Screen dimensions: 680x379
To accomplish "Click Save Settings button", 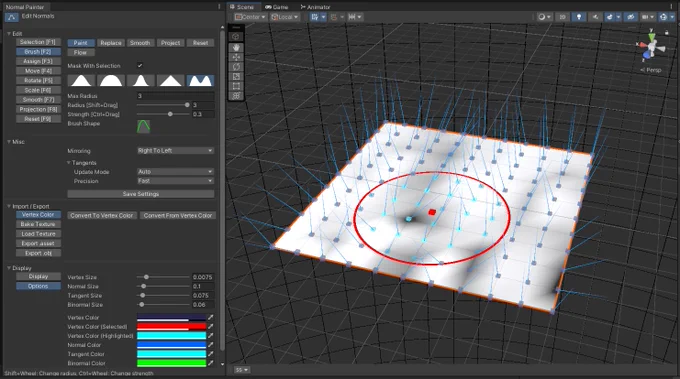I will (141, 194).
